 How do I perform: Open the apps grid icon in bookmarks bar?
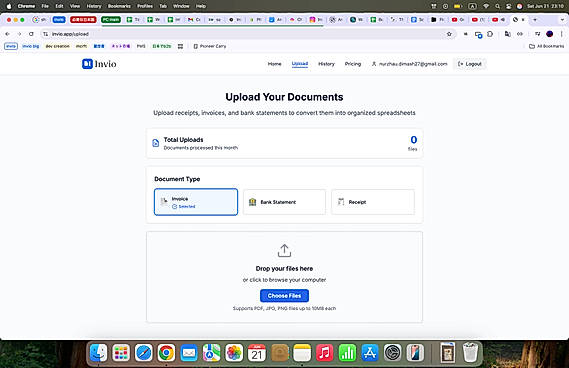[x=180, y=46]
